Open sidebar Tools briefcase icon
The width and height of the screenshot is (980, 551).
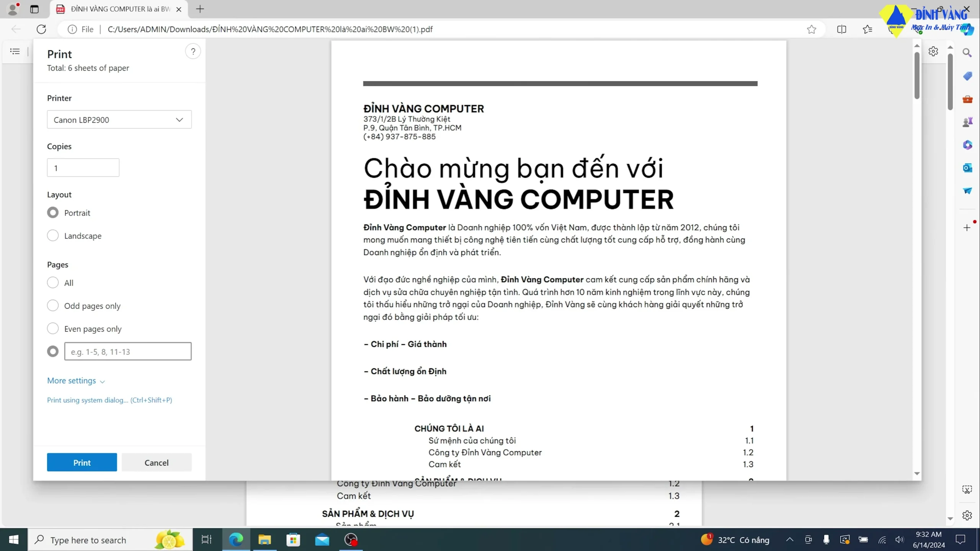[967, 99]
